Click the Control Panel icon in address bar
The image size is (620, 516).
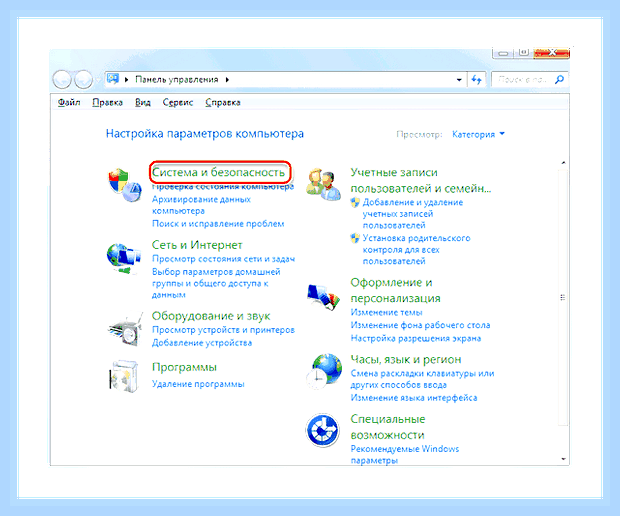(113, 79)
